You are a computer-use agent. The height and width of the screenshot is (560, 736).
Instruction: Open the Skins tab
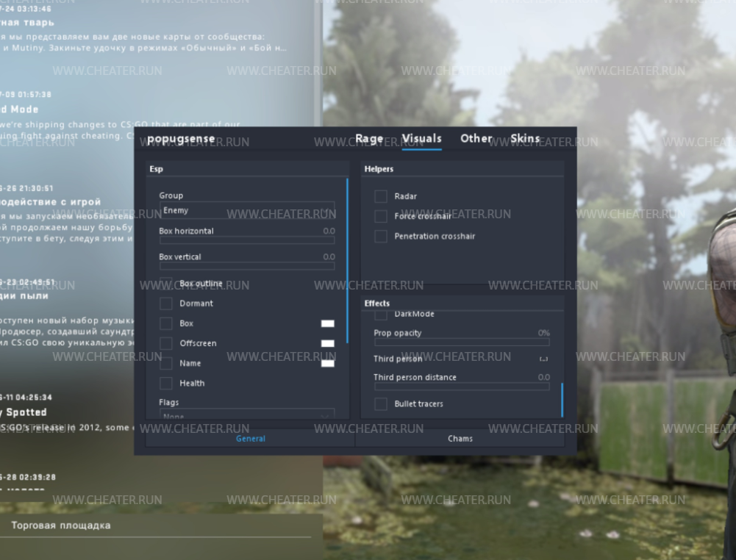click(x=525, y=139)
